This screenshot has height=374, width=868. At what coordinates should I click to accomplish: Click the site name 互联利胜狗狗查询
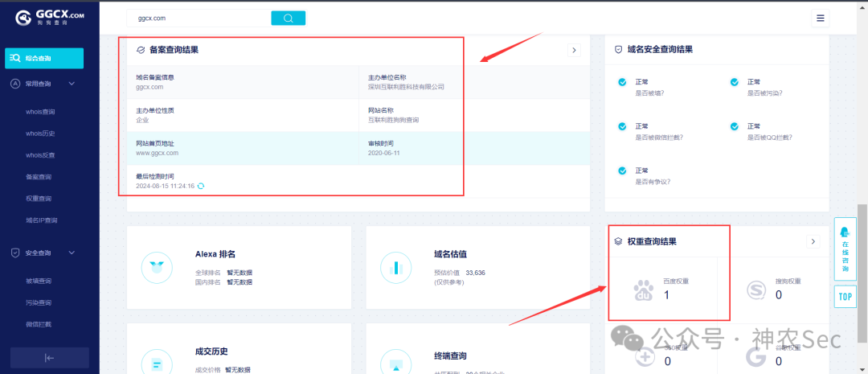(x=394, y=120)
